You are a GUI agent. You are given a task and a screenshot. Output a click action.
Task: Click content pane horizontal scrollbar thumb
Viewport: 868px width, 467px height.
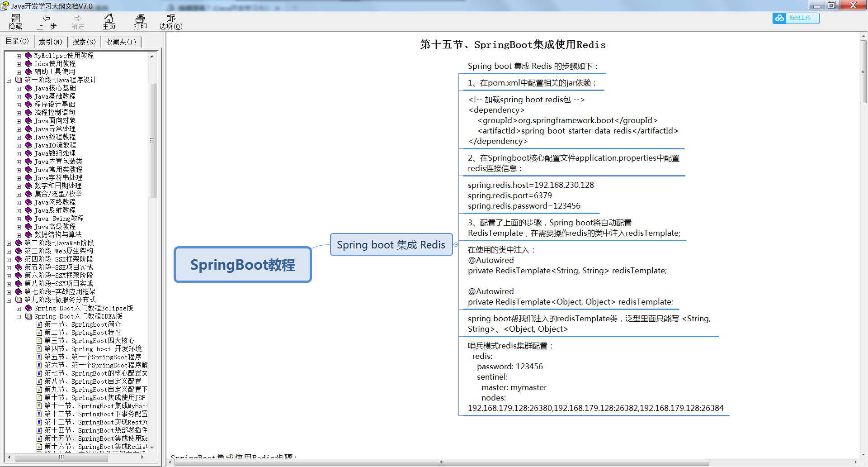tap(441, 462)
